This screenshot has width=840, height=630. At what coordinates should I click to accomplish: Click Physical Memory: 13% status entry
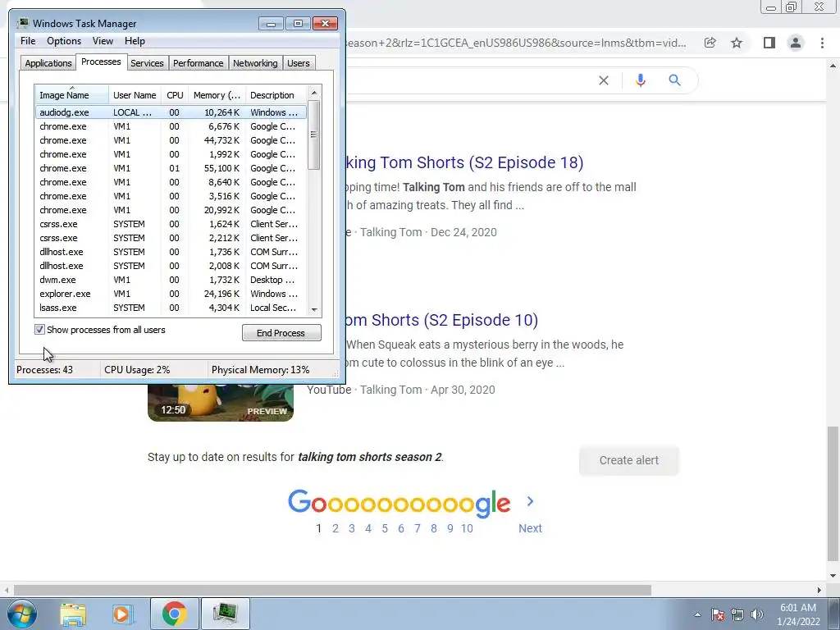(x=260, y=370)
